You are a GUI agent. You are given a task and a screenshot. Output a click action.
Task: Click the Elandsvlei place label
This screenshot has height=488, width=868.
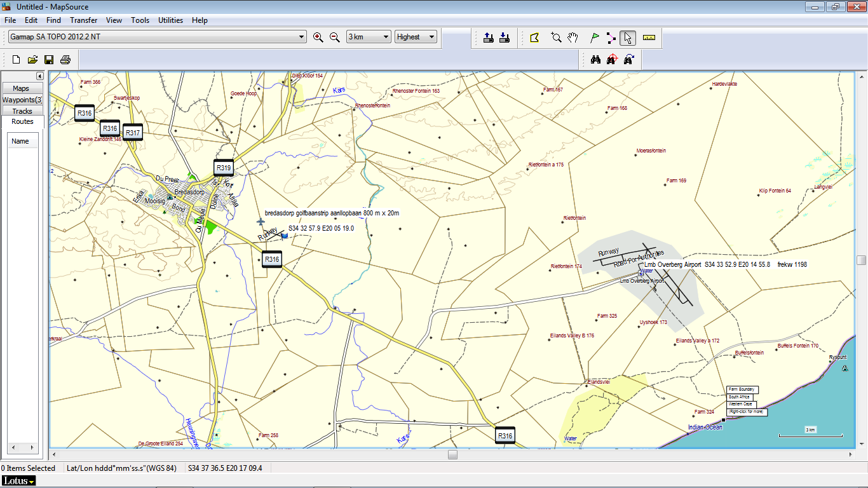[599, 382]
